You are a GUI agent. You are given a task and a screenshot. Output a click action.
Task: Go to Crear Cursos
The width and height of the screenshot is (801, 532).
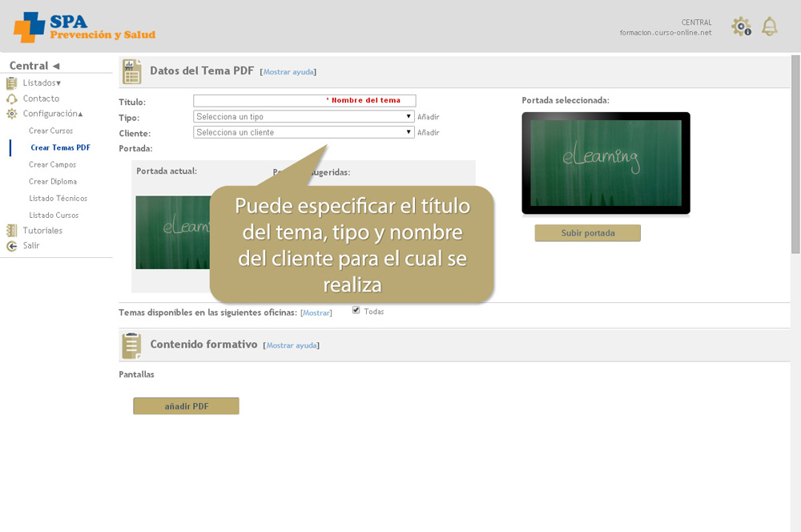50,131
